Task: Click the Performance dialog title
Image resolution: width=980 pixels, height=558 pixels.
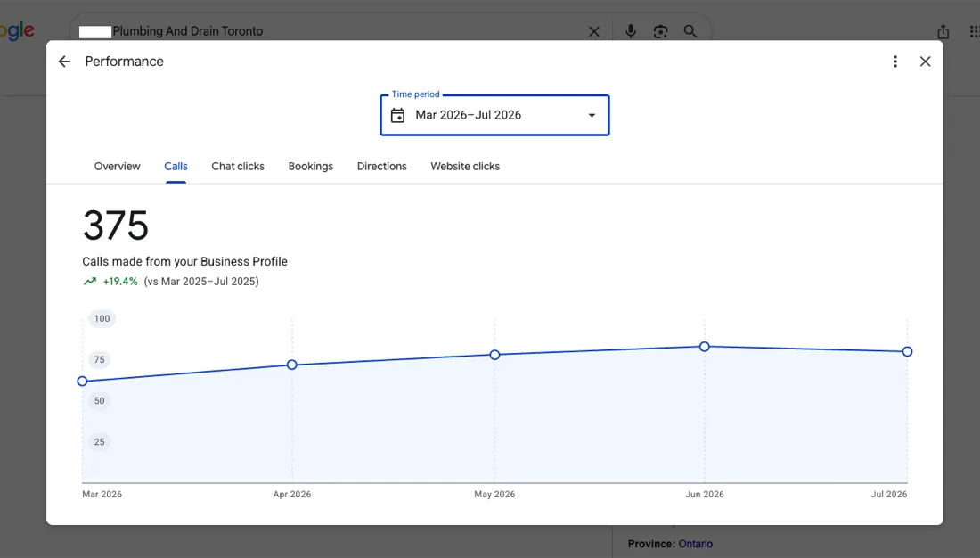Action: tap(125, 62)
